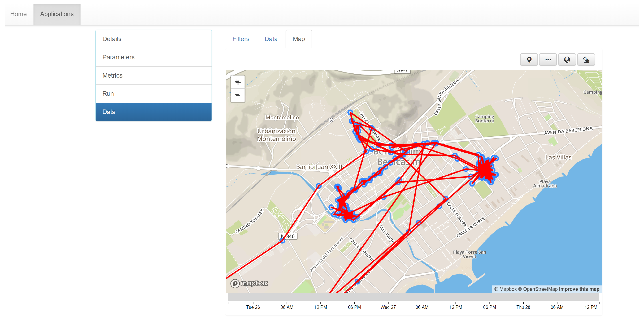Screen dimensions: 644x320
Task: Click the CAMINO TOSALET street label
Action: (249, 222)
